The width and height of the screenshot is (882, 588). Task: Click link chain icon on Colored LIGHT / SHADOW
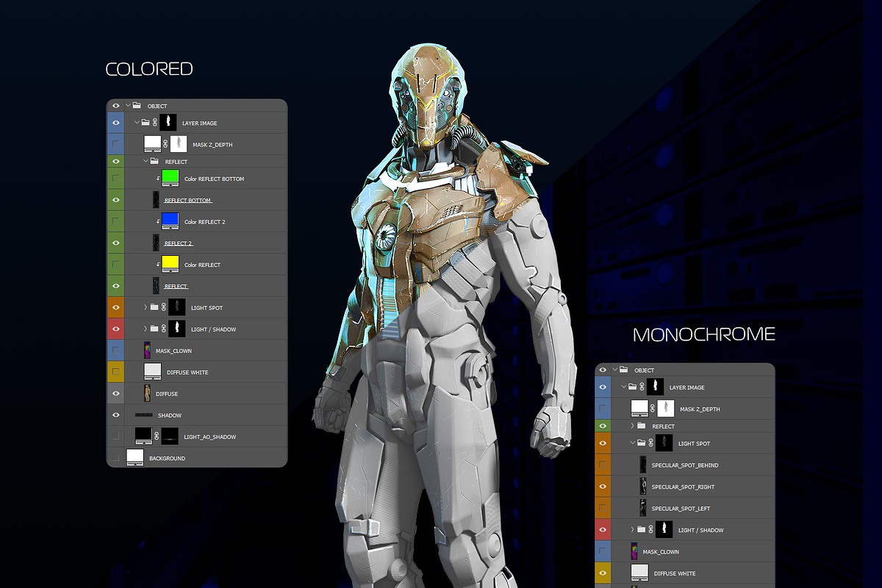click(163, 329)
